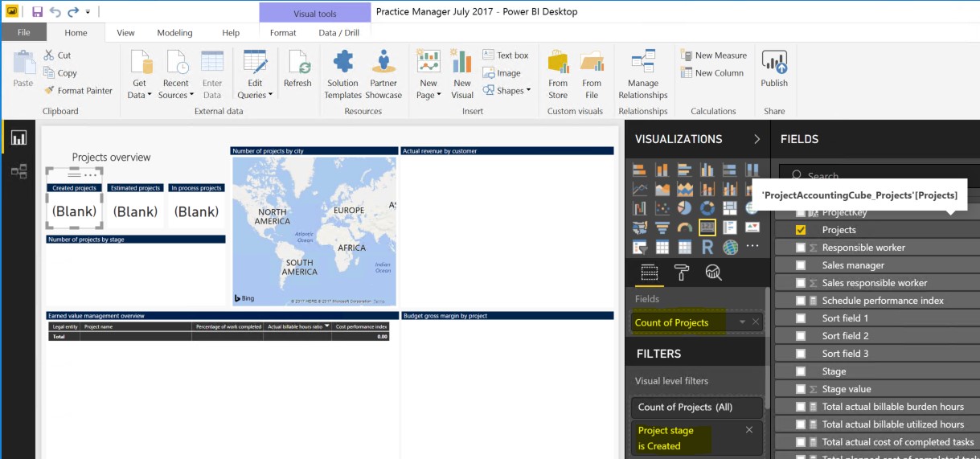Select the ArcGIS Maps visual

click(x=730, y=248)
